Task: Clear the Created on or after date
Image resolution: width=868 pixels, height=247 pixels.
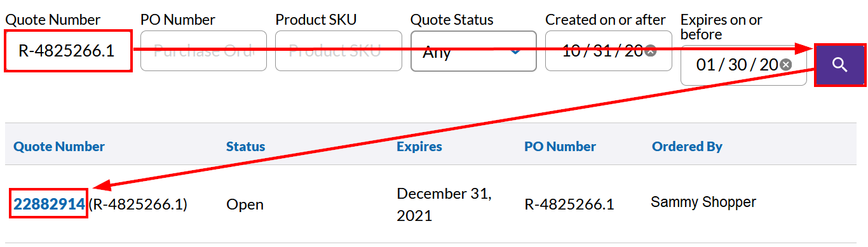Action: tap(650, 51)
